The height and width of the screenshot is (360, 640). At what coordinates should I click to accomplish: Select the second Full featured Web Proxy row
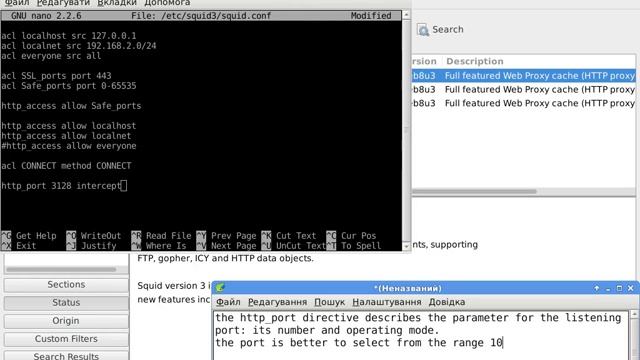click(x=524, y=89)
